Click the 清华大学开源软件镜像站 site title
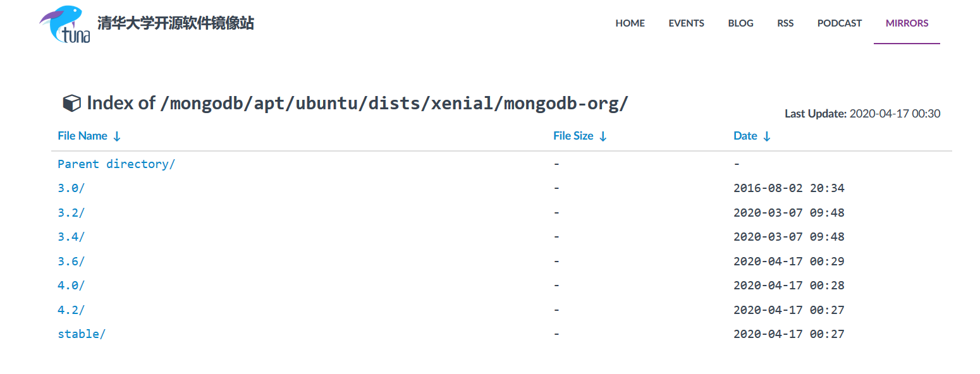 click(x=175, y=23)
